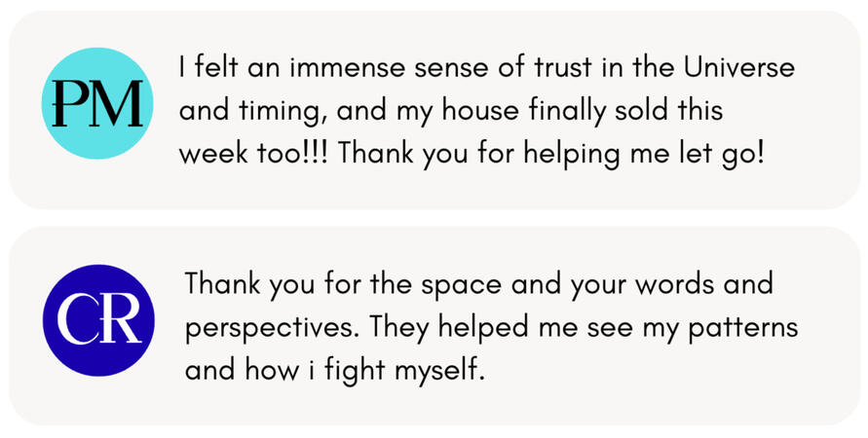The height and width of the screenshot is (438, 868).
Task: Click the line 'Thank you for the space'
Action: [479, 285]
